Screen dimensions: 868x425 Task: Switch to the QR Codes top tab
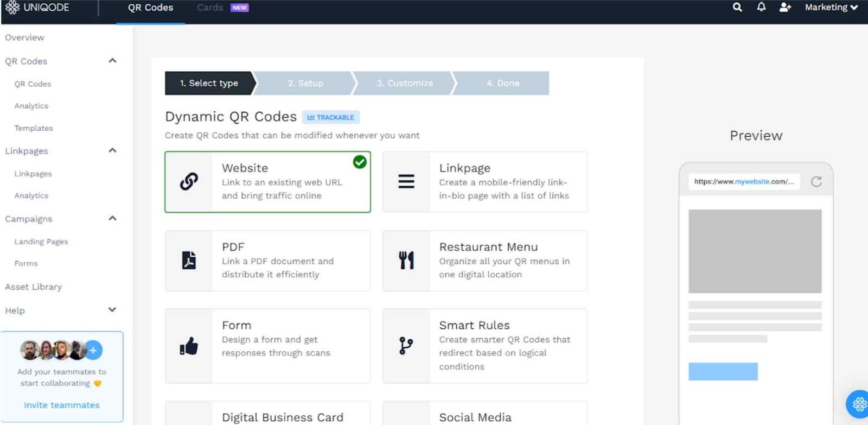click(x=150, y=8)
